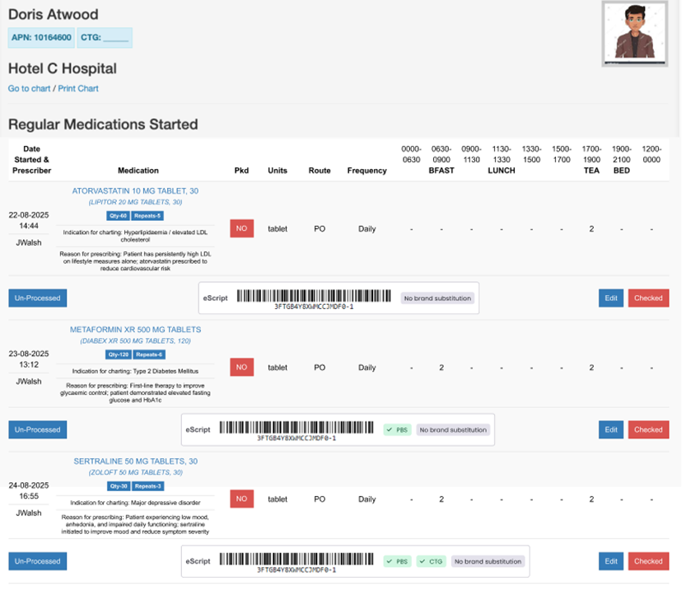
Task: Click the Atorvastatin eScript barcode
Action: (x=314, y=296)
